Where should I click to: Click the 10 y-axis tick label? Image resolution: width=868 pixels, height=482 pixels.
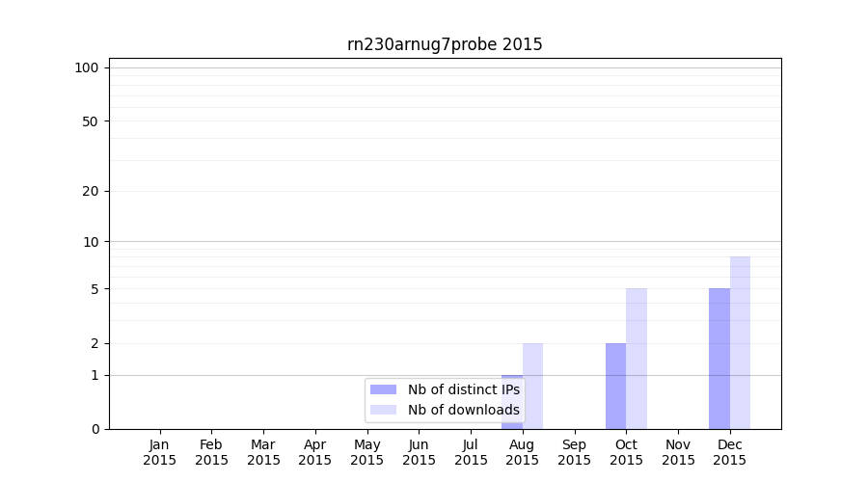(x=91, y=242)
